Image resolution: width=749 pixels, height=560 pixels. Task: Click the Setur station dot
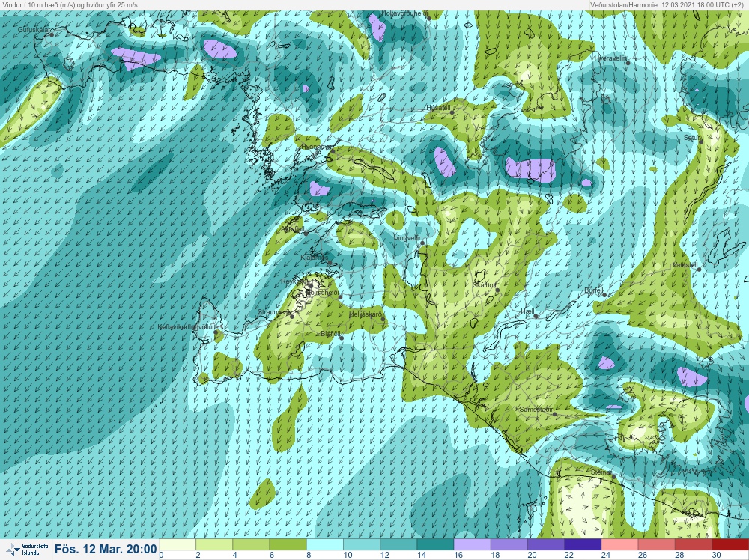tap(701, 141)
